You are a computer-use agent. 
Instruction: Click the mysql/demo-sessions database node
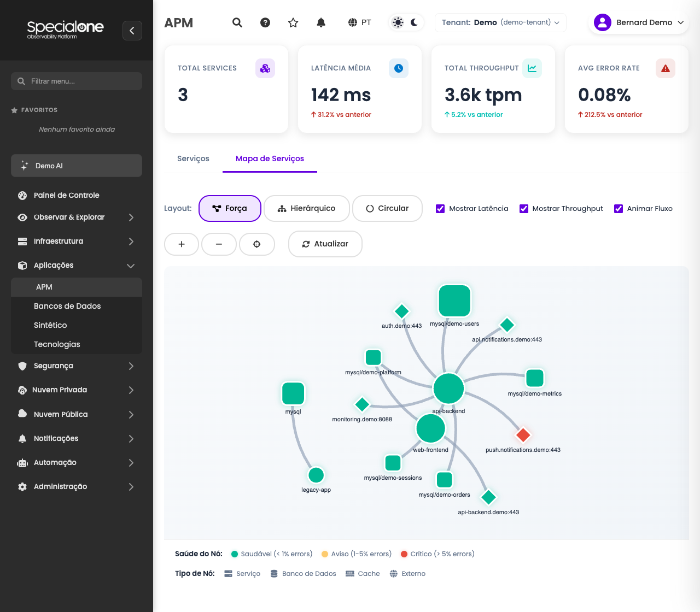point(393,463)
